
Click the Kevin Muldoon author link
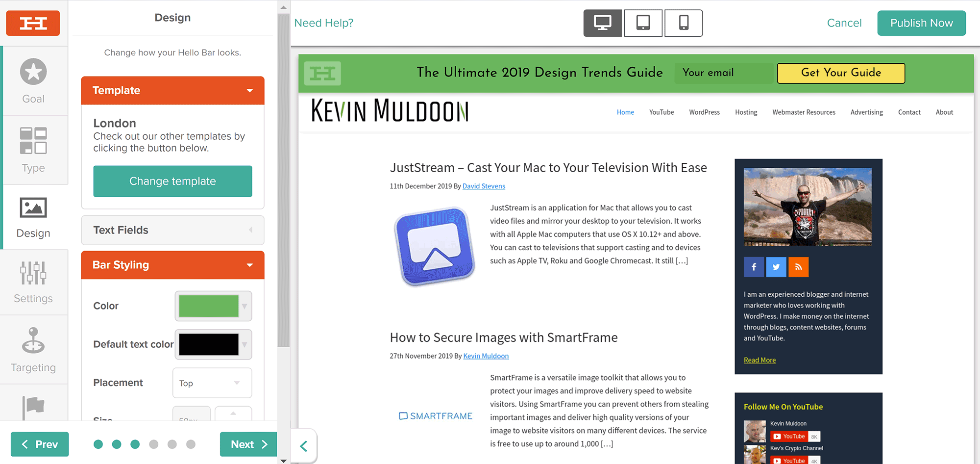486,356
